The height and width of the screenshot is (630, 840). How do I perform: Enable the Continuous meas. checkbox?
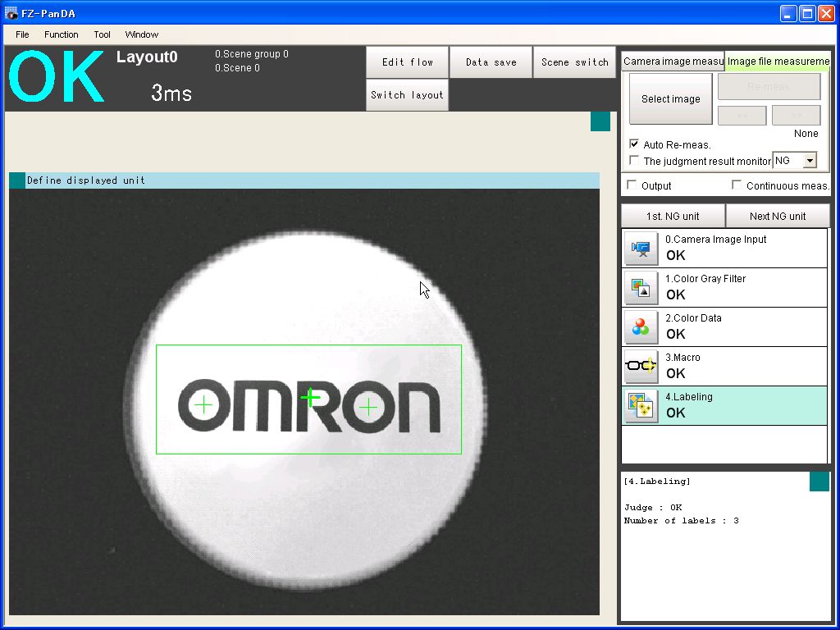[x=737, y=185]
